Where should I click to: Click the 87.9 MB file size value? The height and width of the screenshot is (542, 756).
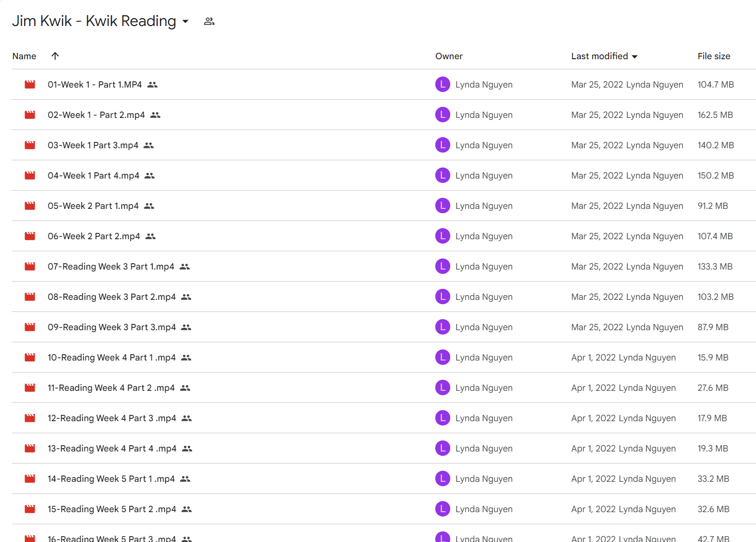point(713,327)
